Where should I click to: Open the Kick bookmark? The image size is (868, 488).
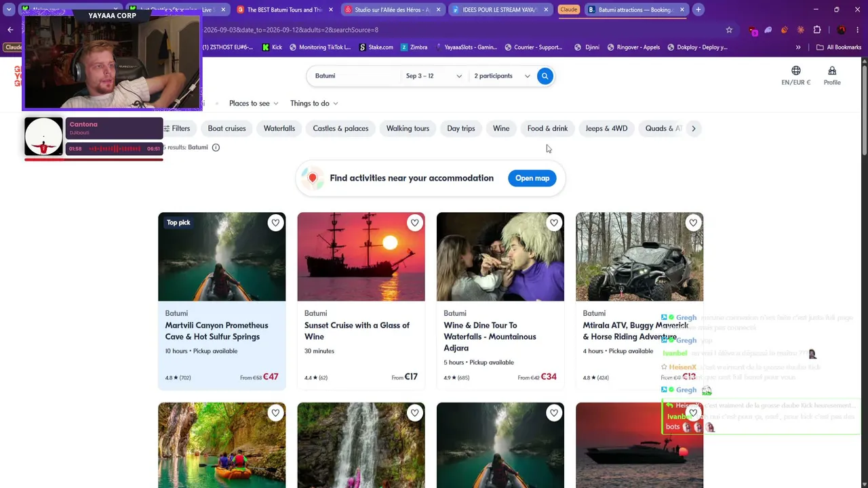(271, 47)
